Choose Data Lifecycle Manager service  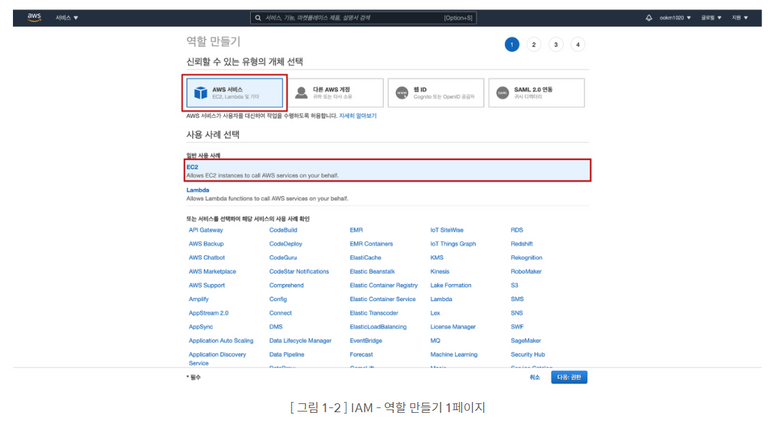point(300,341)
